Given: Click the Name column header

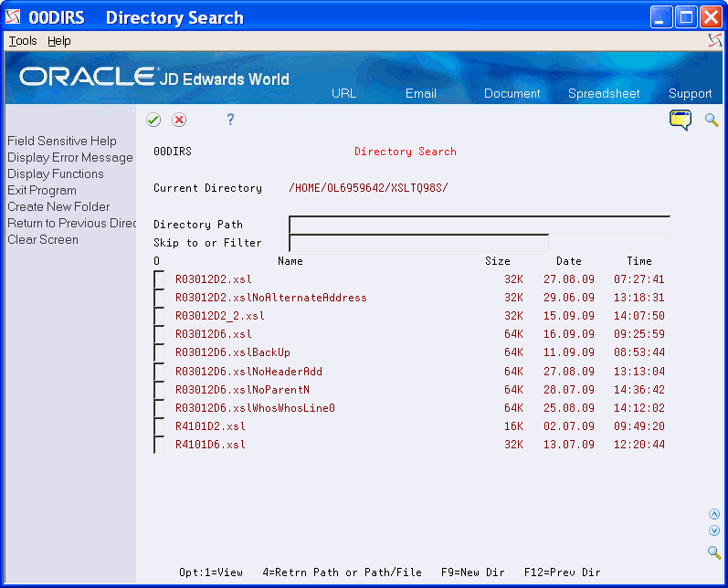Looking at the screenshot, I should point(290,261).
